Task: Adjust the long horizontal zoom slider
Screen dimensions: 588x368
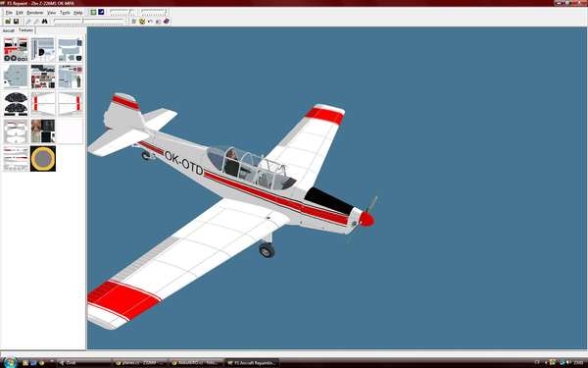Action: click(x=88, y=22)
